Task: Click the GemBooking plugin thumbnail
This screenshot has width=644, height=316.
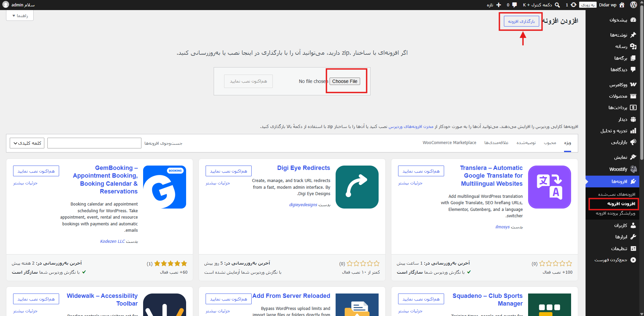Action: (164, 187)
